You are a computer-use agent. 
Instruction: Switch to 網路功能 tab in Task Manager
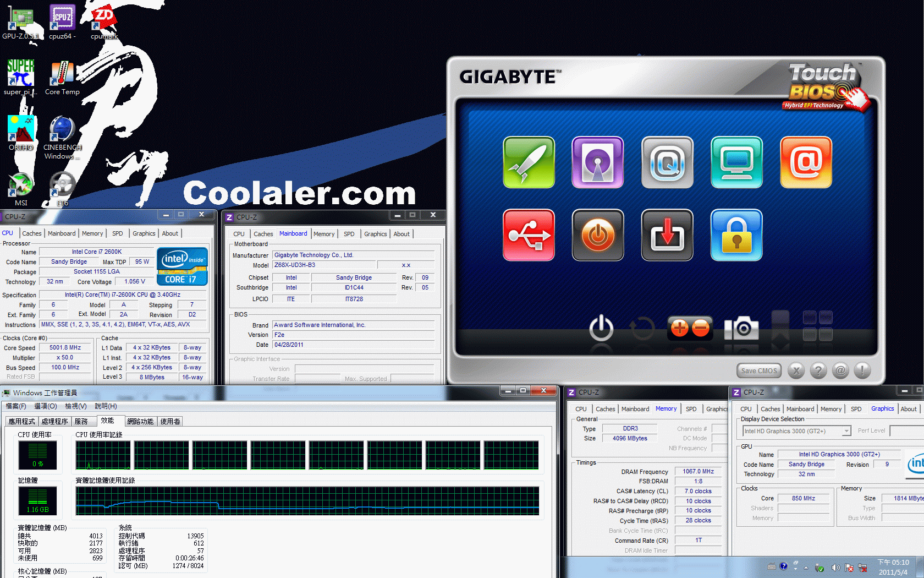click(140, 422)
